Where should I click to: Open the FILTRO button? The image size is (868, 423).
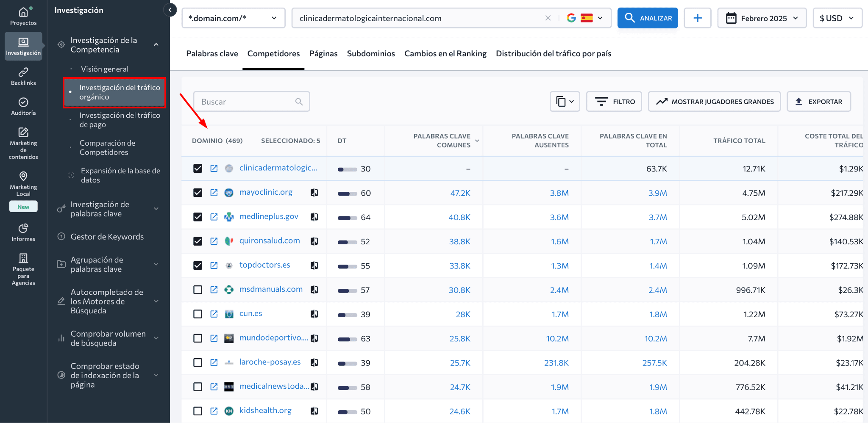(614, 102)
